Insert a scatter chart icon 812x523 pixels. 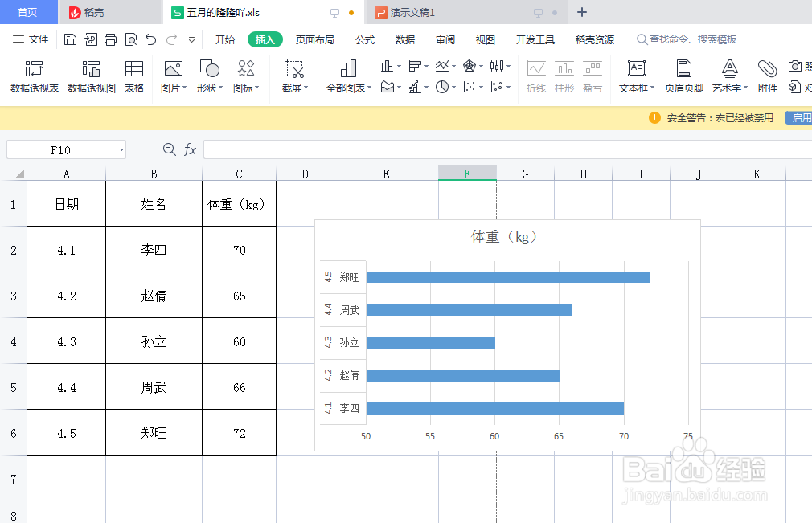470,87
